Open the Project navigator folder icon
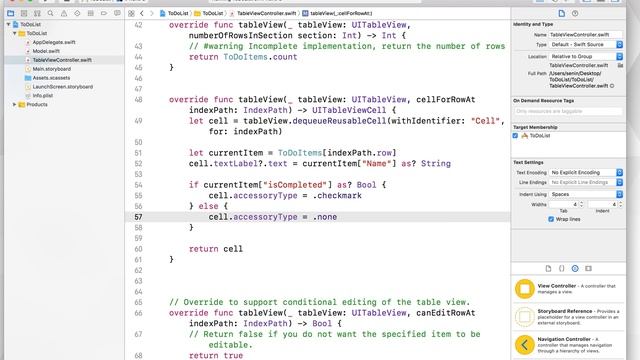640x360 pixels. [x=11, y=13]
